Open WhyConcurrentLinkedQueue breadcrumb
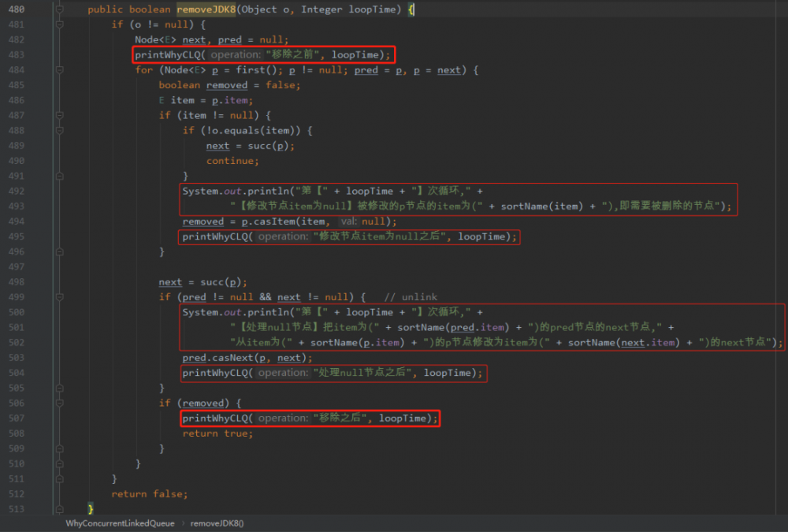 click(x=120, y=523)
